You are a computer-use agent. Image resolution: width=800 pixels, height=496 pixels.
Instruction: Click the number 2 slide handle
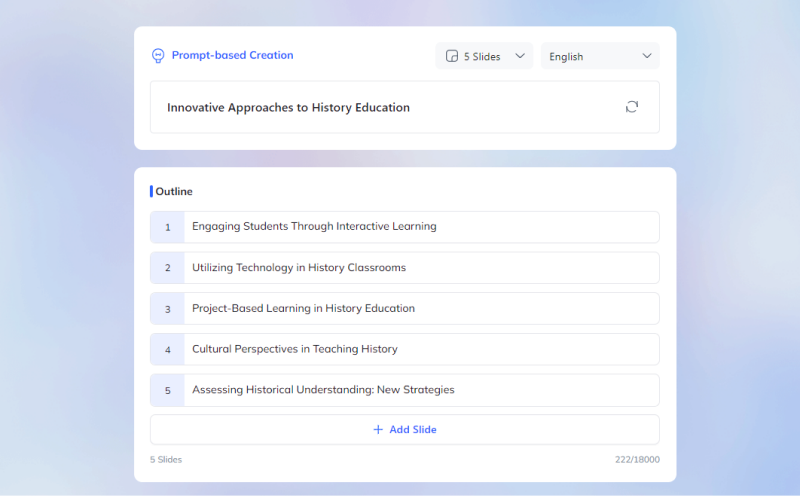tap(167, 268)
